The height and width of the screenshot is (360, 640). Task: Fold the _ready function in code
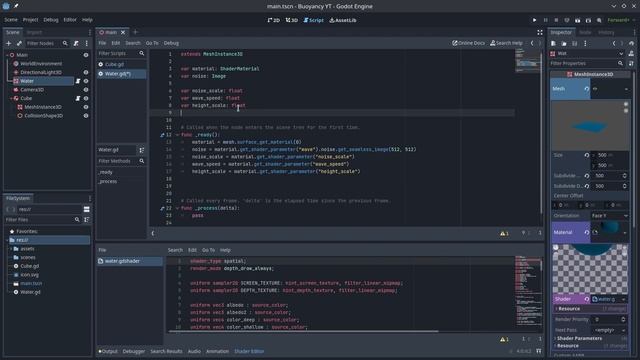177,135
